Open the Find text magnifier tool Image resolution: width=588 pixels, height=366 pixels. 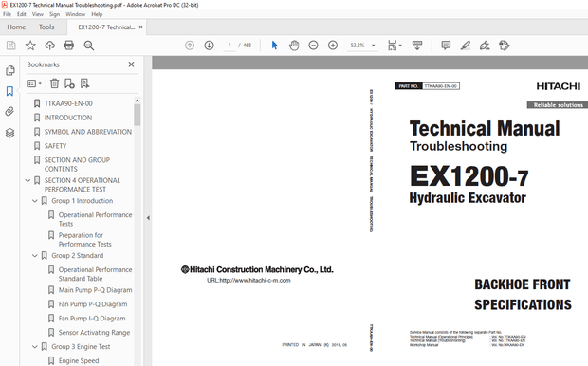(89, 46)
